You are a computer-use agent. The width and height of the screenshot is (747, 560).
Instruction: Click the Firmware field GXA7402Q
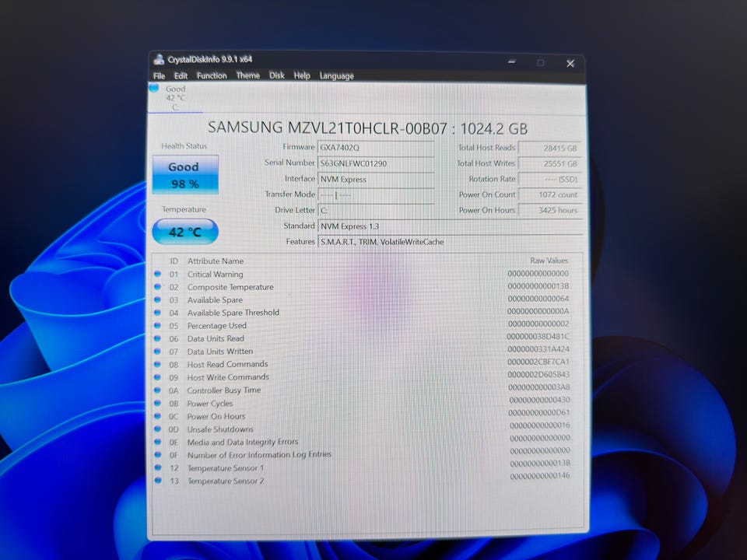(376, 148)
